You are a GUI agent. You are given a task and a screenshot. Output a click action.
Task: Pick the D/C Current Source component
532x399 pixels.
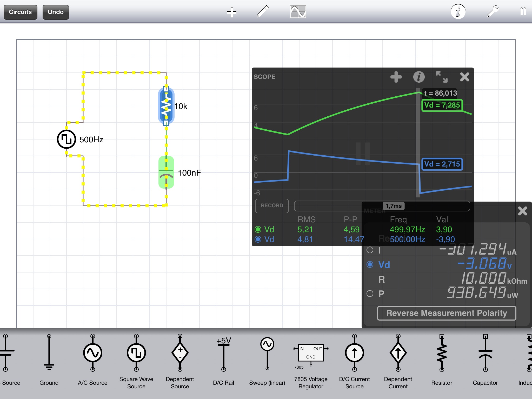click(354, 361)
